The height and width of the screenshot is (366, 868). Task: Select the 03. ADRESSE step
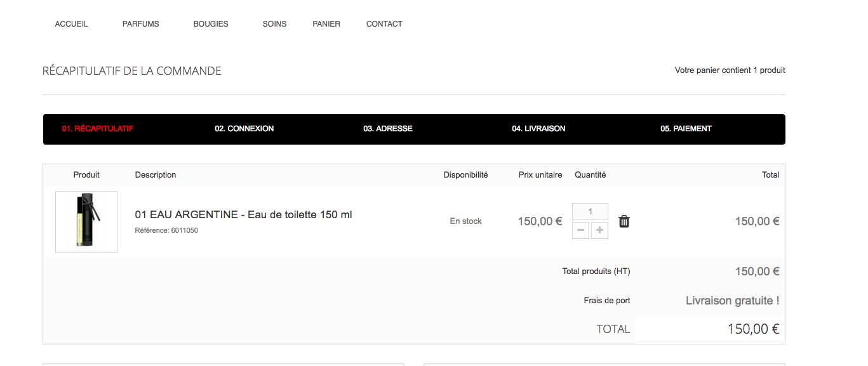click(388, 129)
